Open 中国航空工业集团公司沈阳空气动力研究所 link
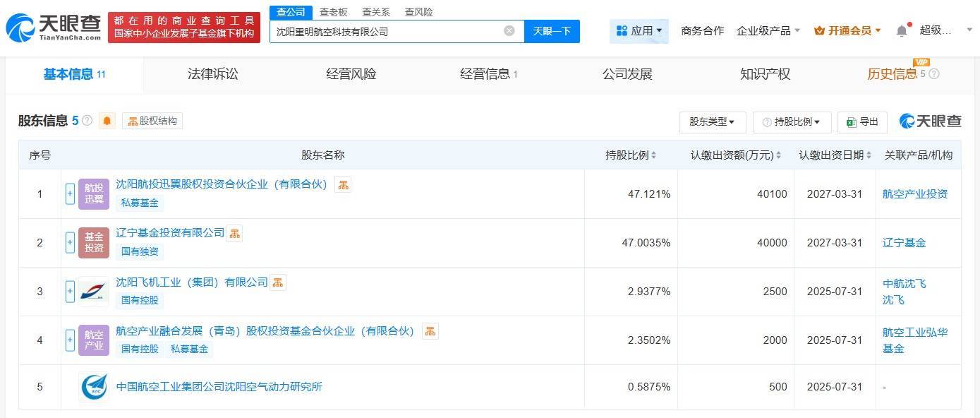Image resolution: width=980 pixels, height=418 pixels. point(219,387)
